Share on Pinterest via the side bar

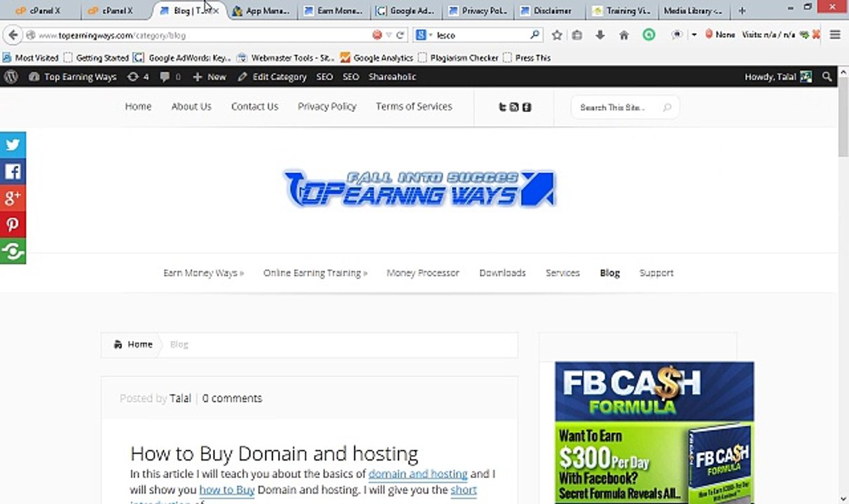(13, 225)
